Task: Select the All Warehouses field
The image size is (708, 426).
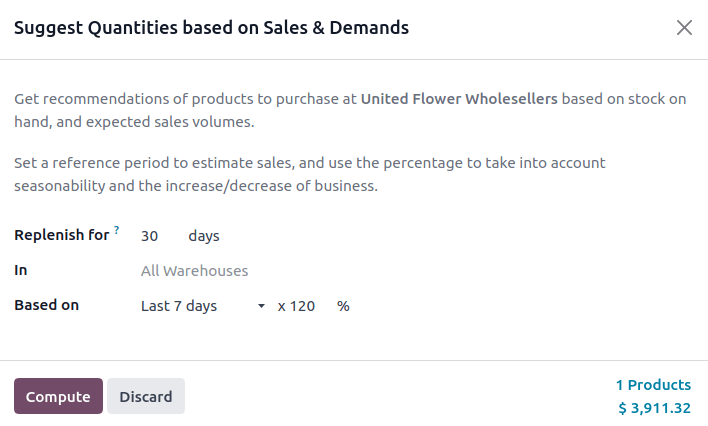Action: (195, 271)
